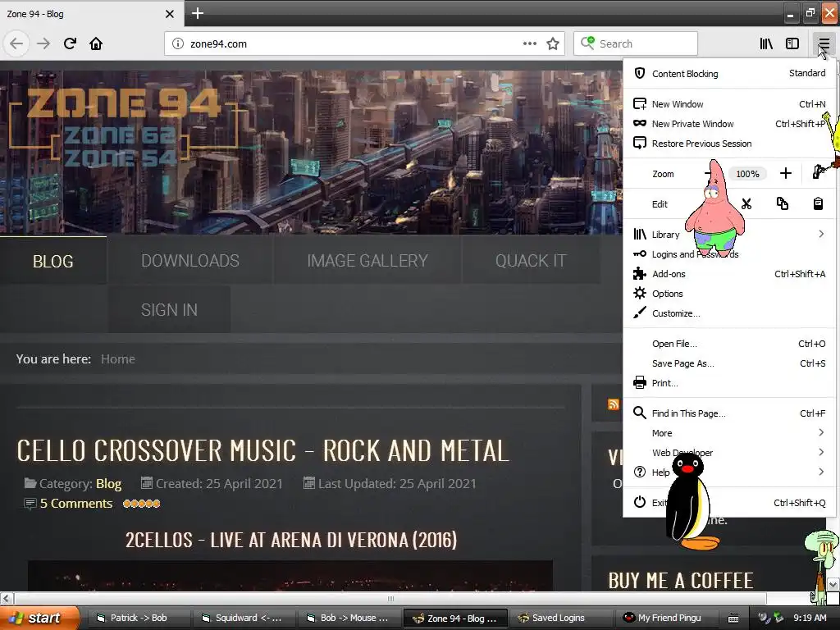Click the keyboard icon in taskbar
840x630 pixels.
coord(733,619)
